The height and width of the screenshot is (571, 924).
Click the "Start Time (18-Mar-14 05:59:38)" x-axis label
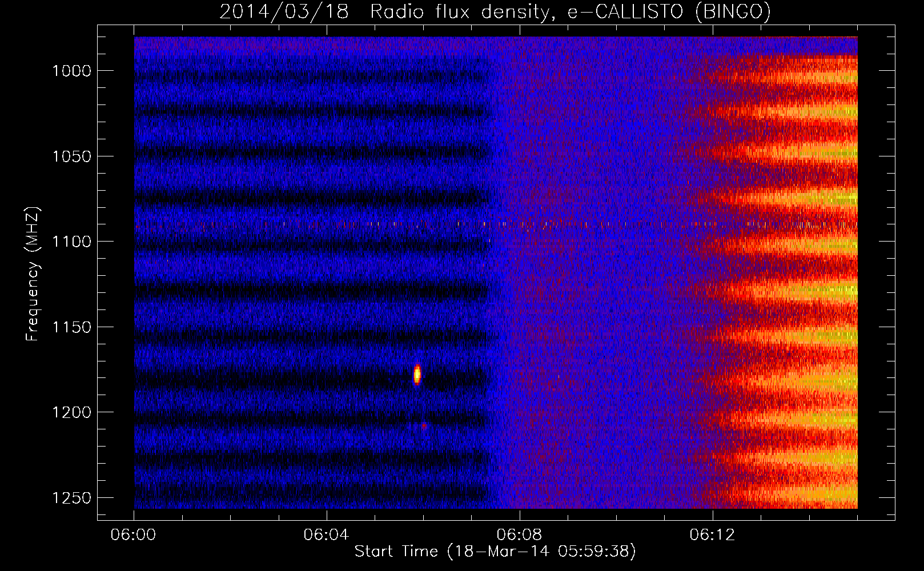[495, 552]
